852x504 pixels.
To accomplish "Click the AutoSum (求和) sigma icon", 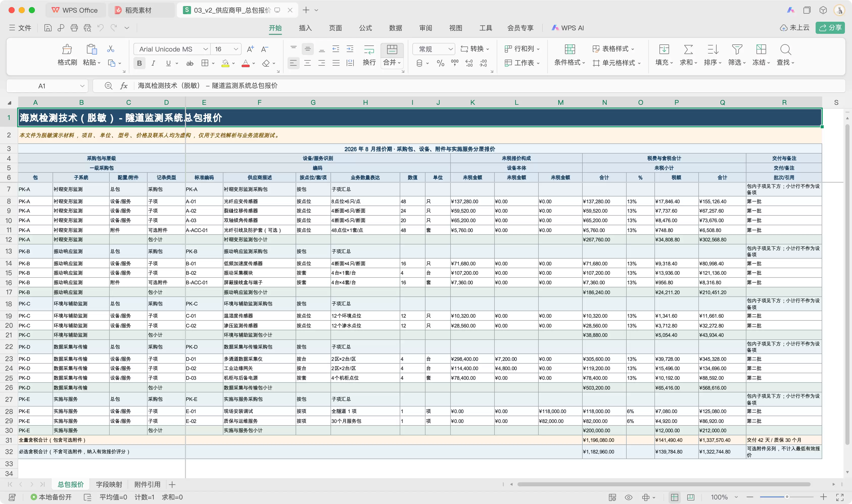I will pos(688,49).
